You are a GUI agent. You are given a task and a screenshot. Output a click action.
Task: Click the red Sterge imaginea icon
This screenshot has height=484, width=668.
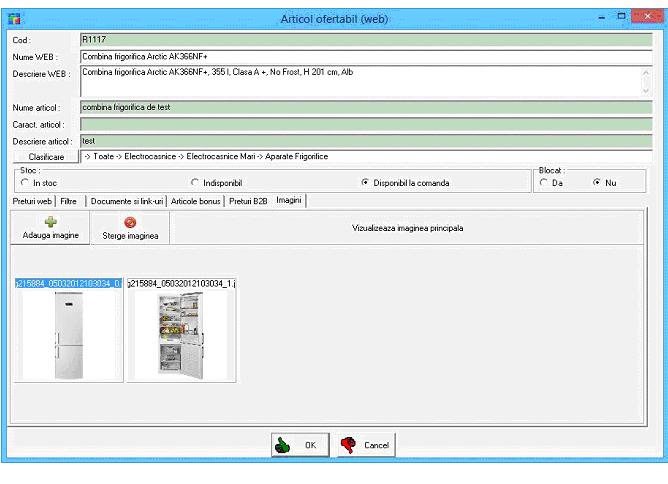(130, 222)
